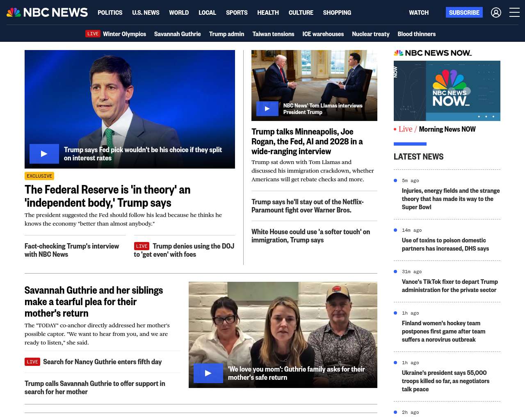Image resolution: width=525 pixels, height=420 pixels.
Task: Open the NBC News NOW live stream thumbnail
Action: coord(447,91)
